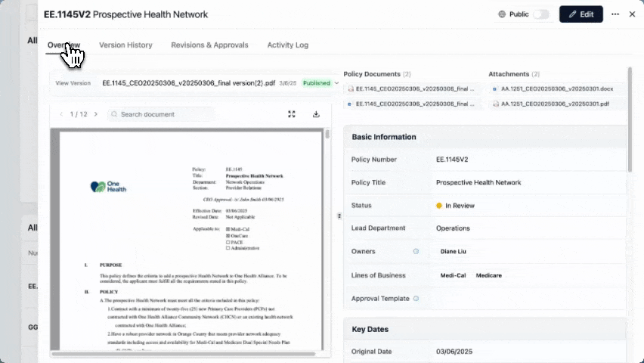Click the Medi-Cal checkbox in the document

pos(228,229)
